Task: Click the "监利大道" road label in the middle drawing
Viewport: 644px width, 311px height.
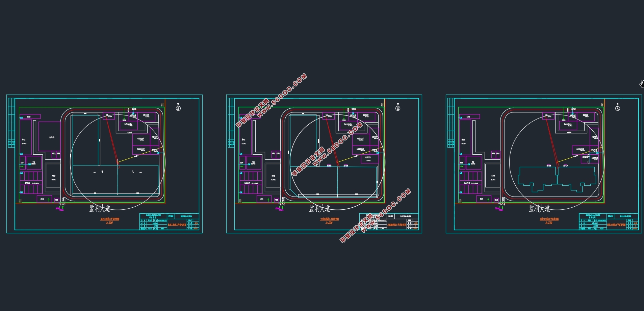Action: [x=319, y=208]
